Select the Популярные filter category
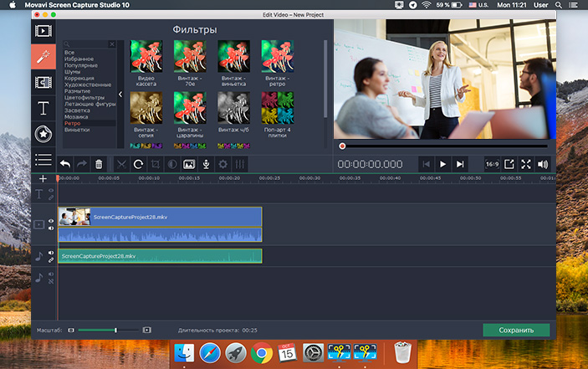The image size is (588, 369). point(81,65)
